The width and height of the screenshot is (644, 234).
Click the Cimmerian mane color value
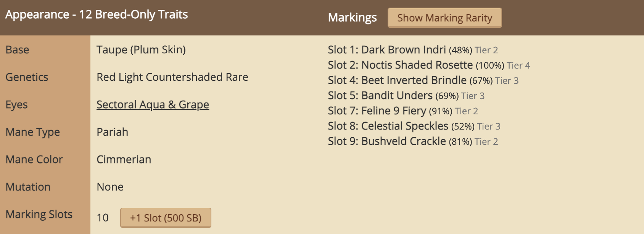124,160
